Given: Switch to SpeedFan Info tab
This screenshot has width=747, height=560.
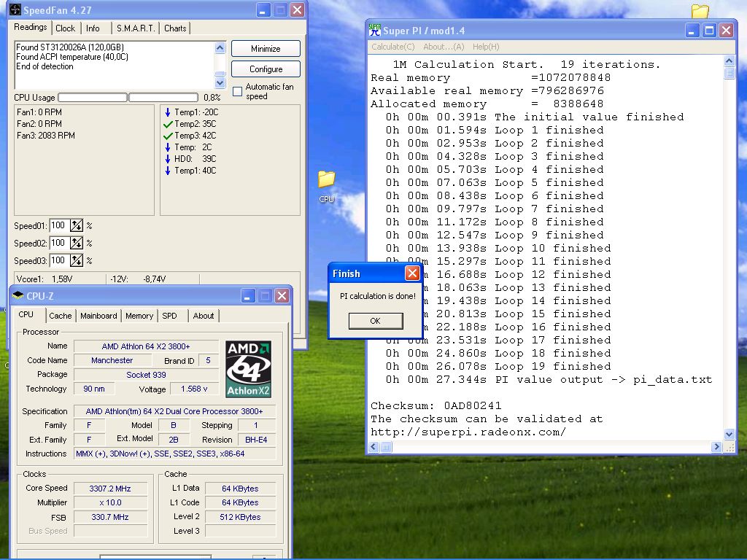Looking at the screenshot, I should click(93, 28).
